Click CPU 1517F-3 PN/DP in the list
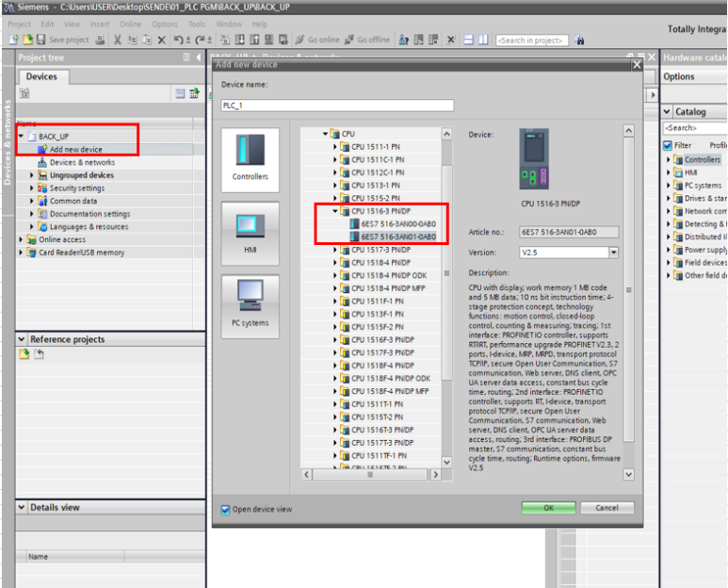728x588 pixels. 382,353
